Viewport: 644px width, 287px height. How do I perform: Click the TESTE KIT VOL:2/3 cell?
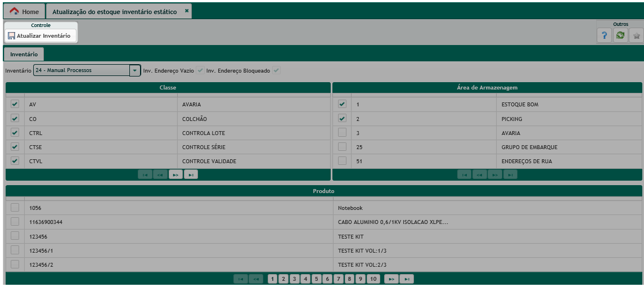(x=487, y=265)
